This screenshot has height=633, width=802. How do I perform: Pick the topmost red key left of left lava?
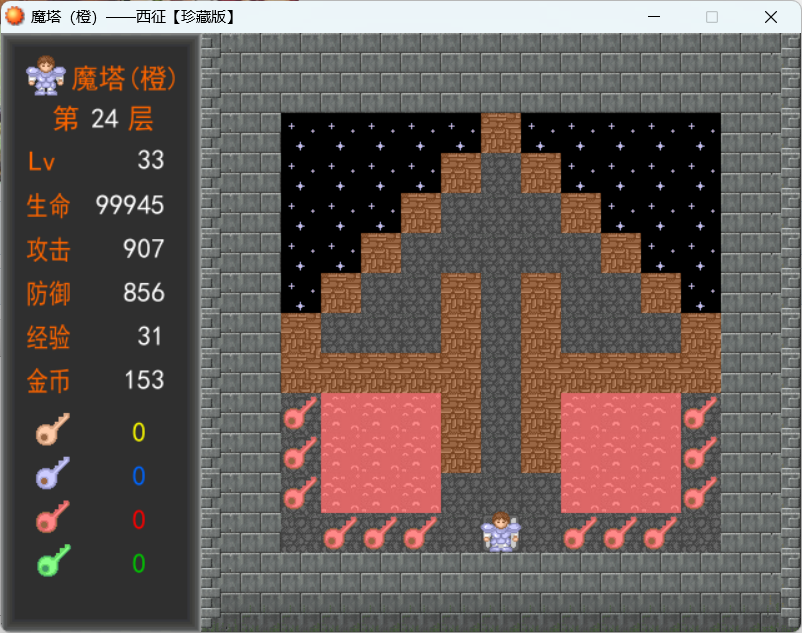tap(300, 413)
